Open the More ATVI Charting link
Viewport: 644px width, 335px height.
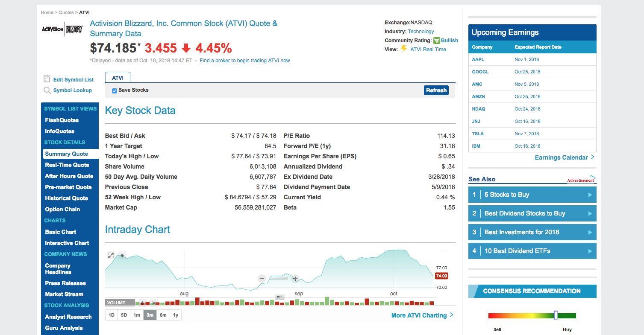click(422, 315)
